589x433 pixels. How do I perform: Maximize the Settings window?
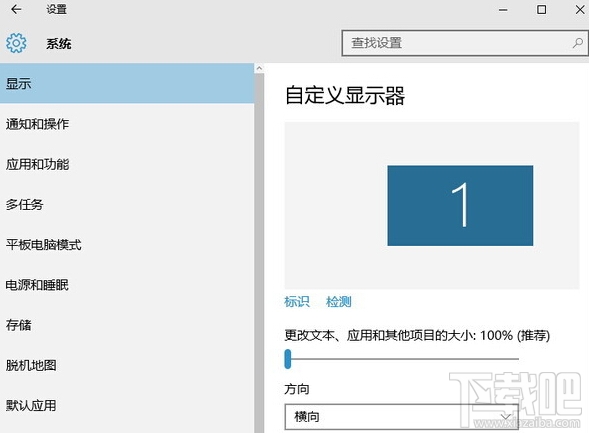[541, 10]
